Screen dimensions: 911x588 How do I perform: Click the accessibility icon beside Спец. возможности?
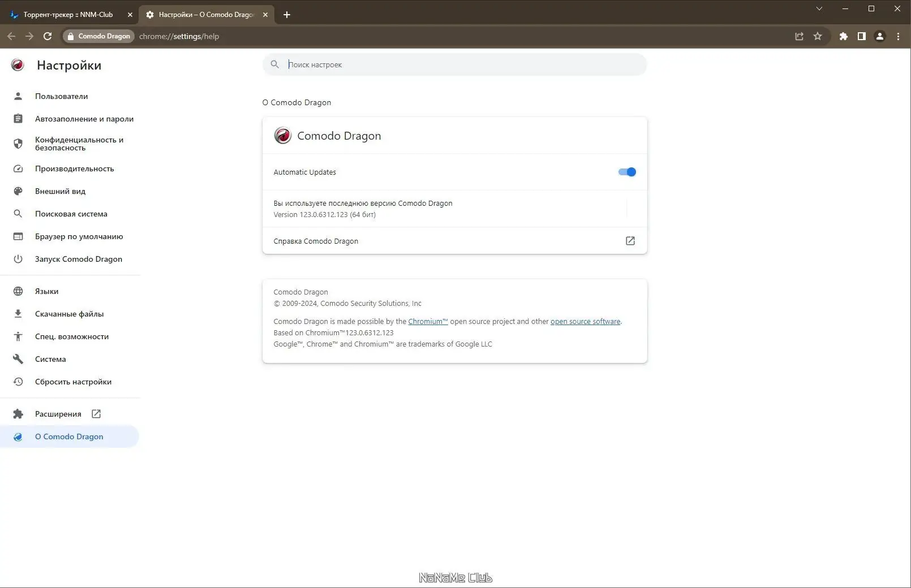click(18, 336)
